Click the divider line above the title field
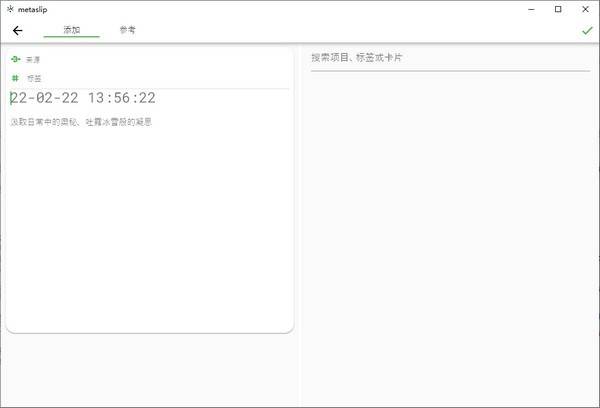The height and width of the screenshot is (408, 600). click(x=150, y=88)
